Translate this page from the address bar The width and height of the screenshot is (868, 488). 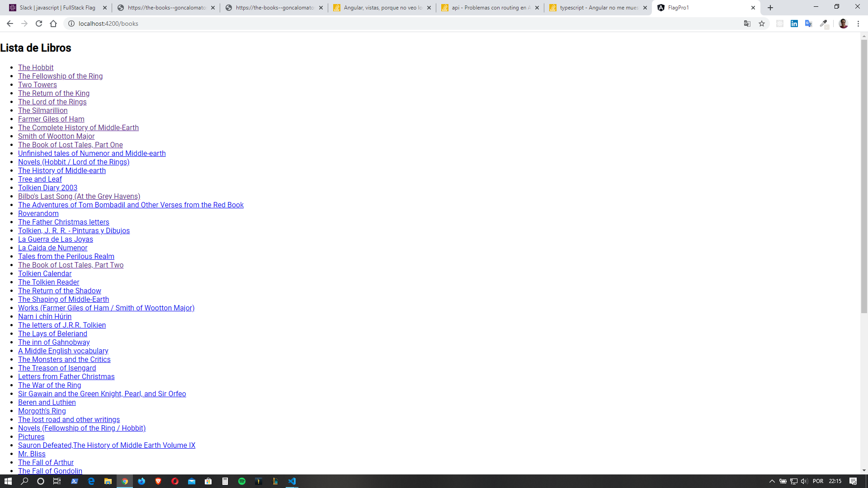pos(747,23)
